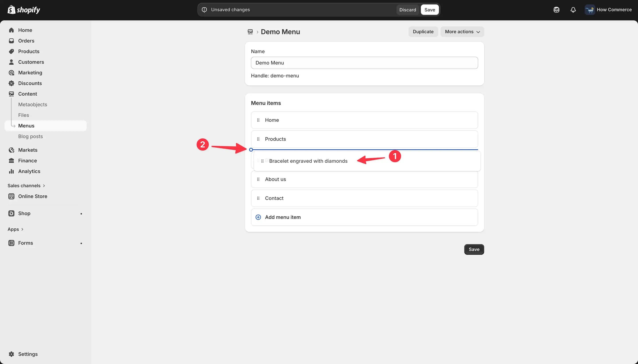Screen dimensions: 638x364
Task: Open Files in the Content submenu
Action: [x=23, y=115]
